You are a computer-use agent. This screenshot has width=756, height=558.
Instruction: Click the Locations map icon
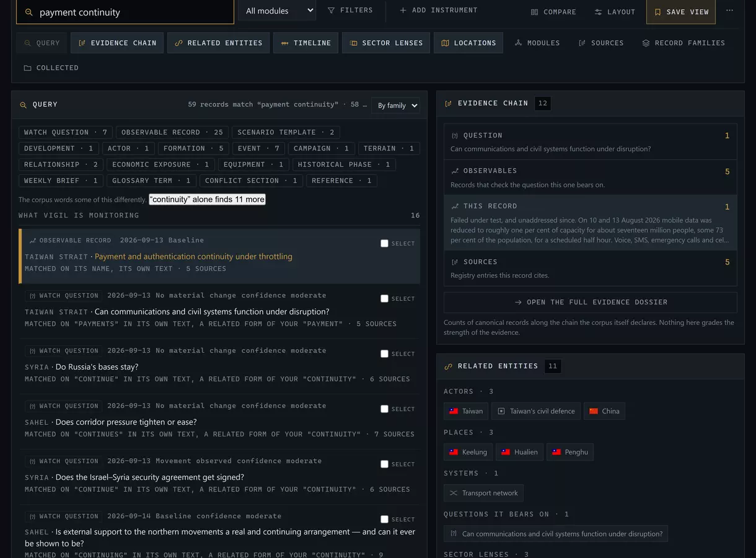point(445,43)
